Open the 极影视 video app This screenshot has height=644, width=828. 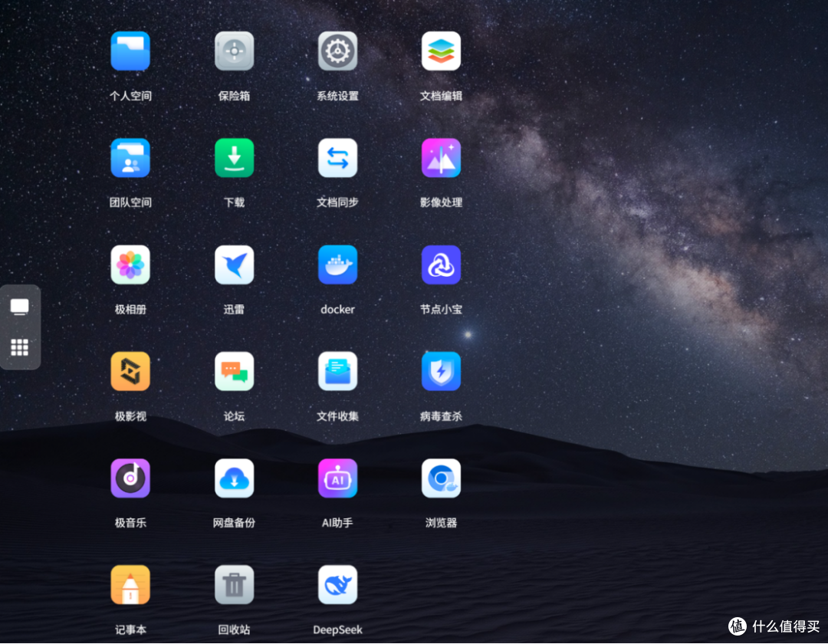click(130, 372)
